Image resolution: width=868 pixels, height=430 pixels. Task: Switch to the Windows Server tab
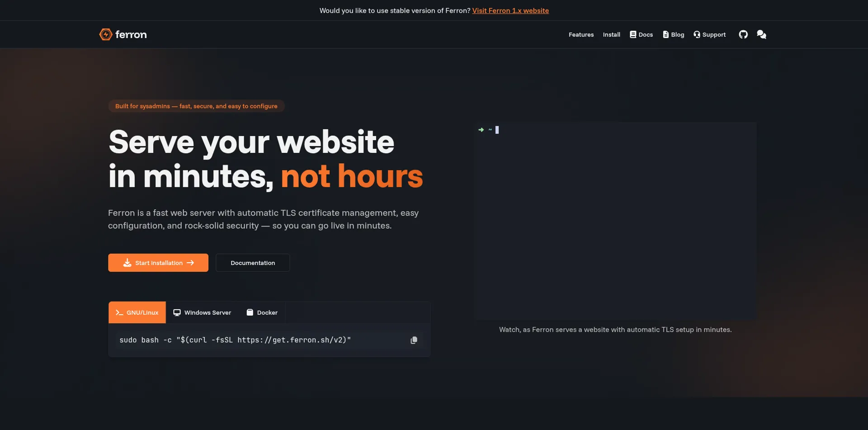click(202, 312)
